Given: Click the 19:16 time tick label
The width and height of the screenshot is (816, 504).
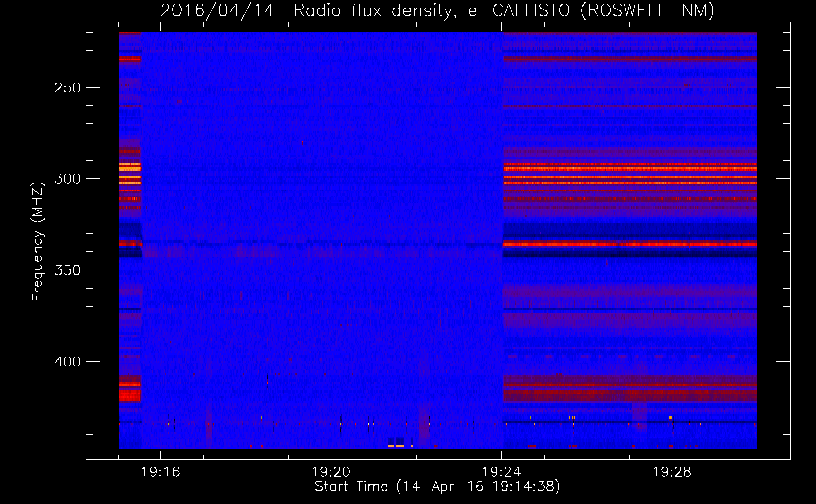Looking at the screenshot, I should [160, 472].
